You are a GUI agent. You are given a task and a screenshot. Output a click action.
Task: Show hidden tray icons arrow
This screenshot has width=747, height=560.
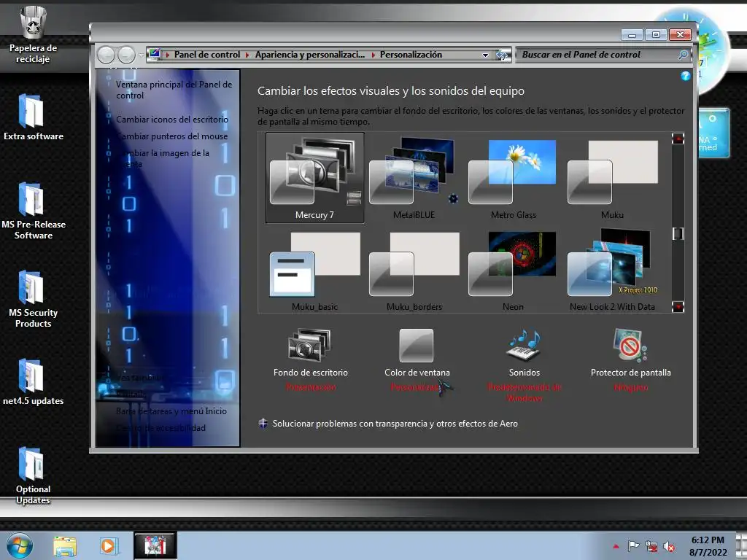pos(616,546)
